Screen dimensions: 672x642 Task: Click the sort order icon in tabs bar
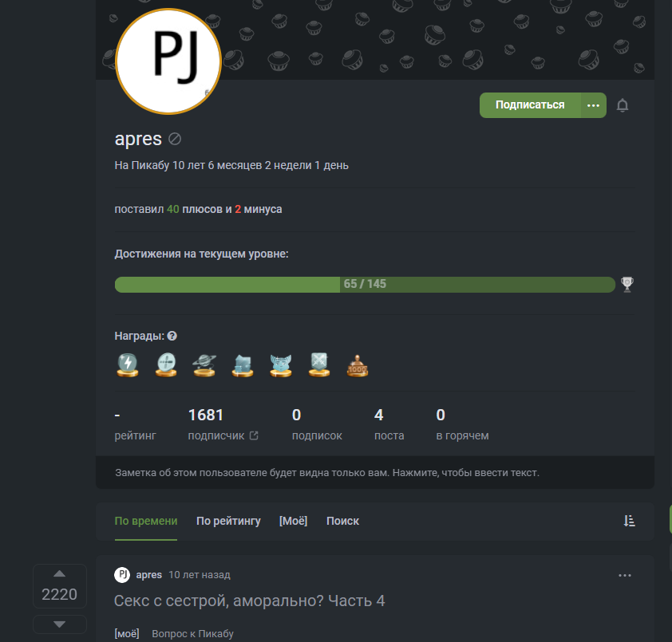click(629, 522)
